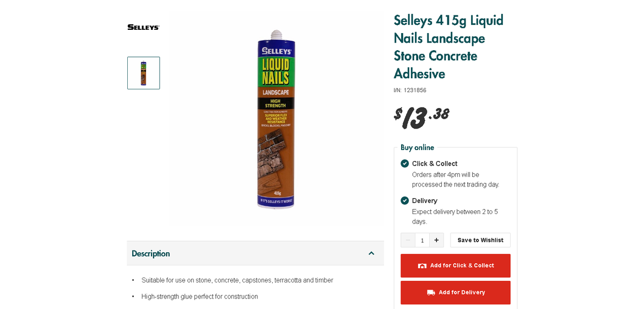Click the high-strength glue bullet text

point(199,296)
